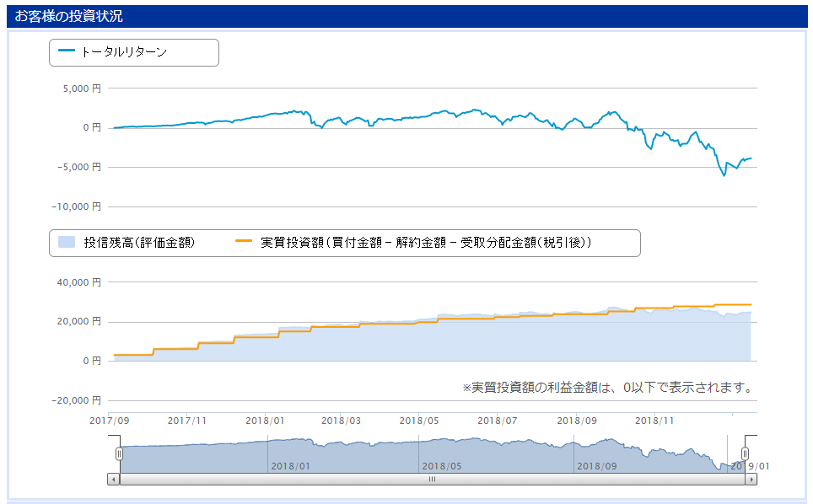Image resolution: width=813 pixels, height=504 pixels.
Task: Click the 2018/11 axis label
Action: (x=654, y=421)
